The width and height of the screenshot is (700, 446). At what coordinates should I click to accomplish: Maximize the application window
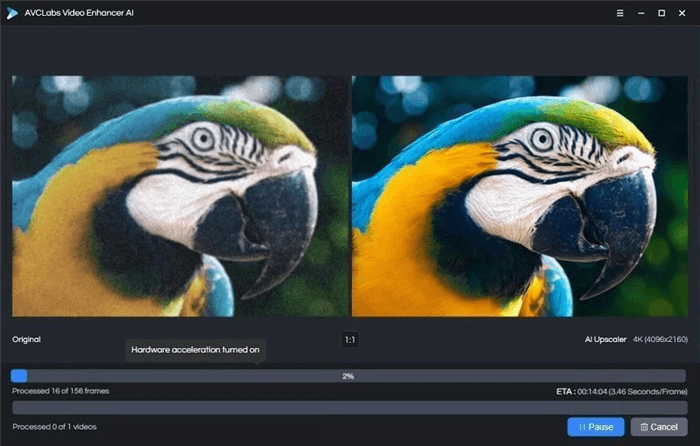pos(661,13)
